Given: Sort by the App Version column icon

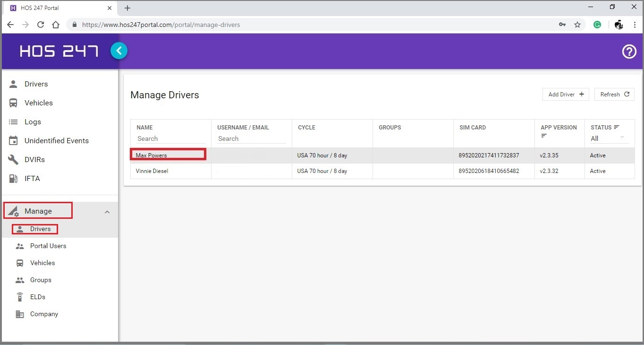Looking at the screenshot, I should 544,136.
